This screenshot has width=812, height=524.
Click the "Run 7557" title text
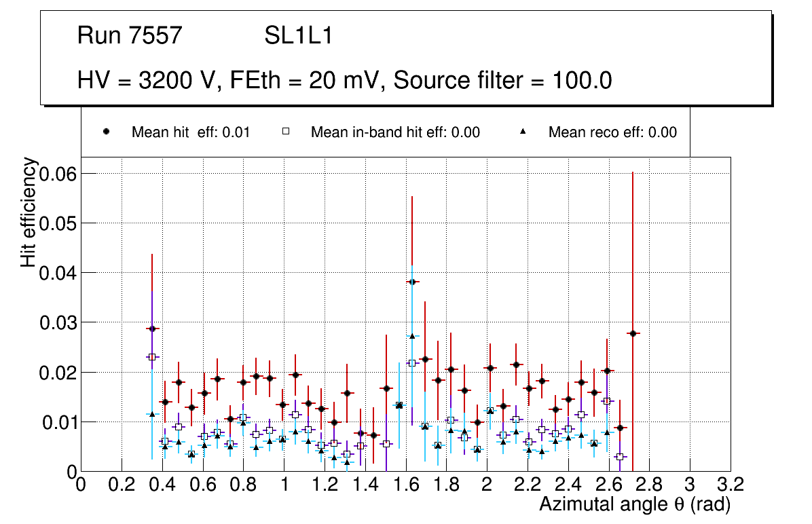[x=130, y=36]
